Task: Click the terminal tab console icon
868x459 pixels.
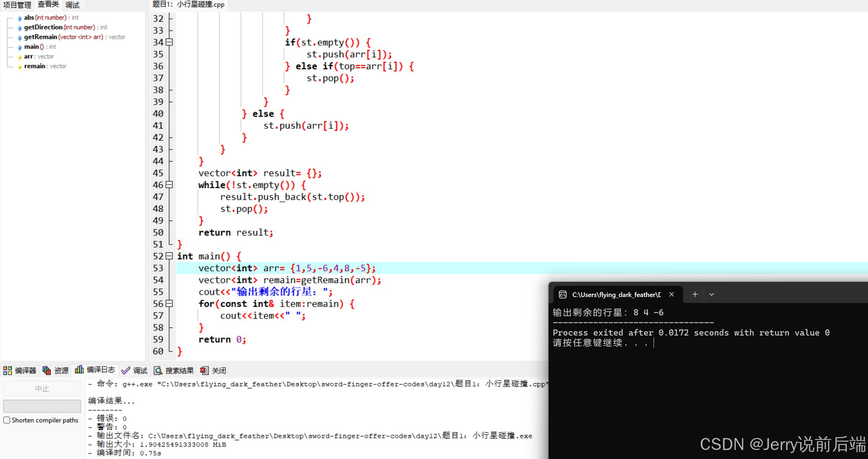Action: tap(563, 295)
